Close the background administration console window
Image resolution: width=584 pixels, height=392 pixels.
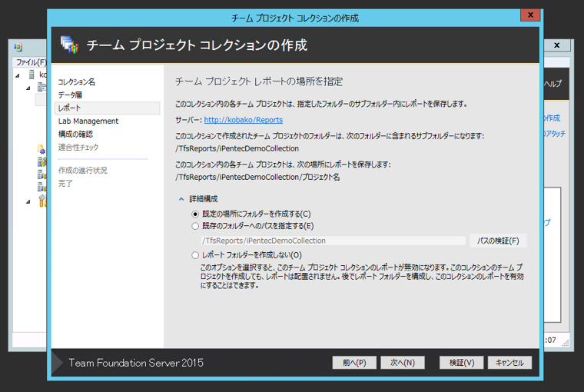point(557,45)
